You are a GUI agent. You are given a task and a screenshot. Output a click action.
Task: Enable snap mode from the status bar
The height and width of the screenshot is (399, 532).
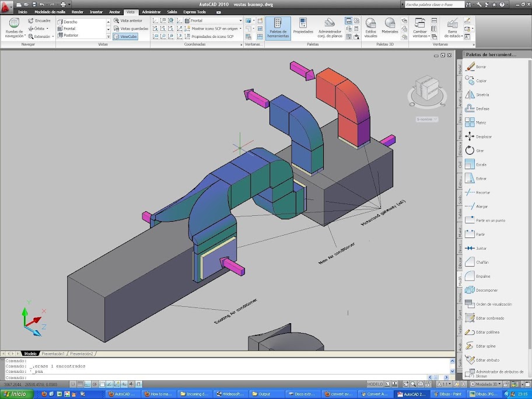point(73,384)
